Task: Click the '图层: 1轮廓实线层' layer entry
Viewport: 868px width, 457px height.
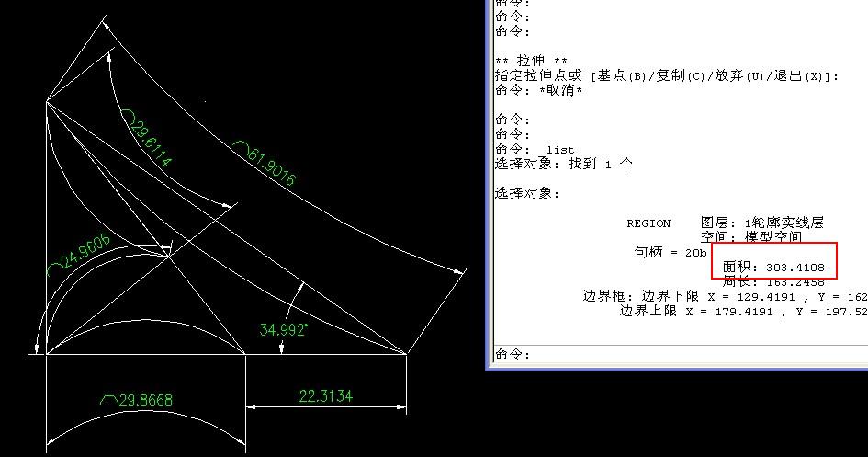Action: click(762, 223)
